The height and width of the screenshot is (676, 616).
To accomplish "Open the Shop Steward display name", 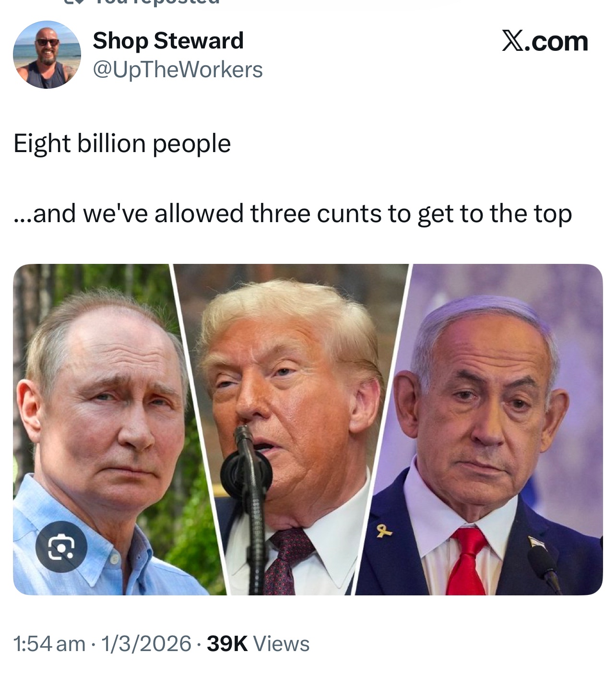I will 168,40.
